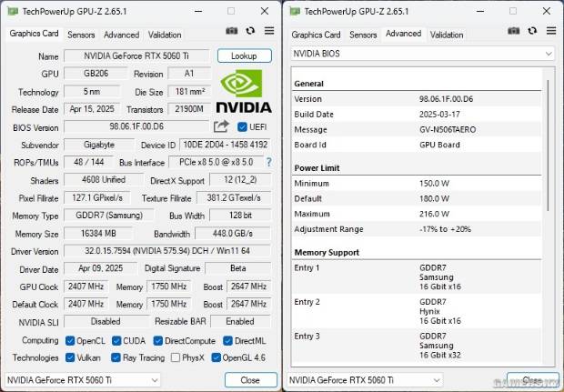Screen dimensions: 564x392
Task: Click Resizable BAR field Enabled
Action: pos(240,321)
